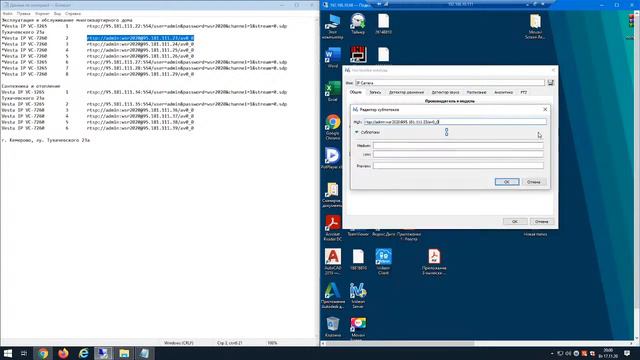Click OK in the camera settings window
640x360 pixels.
[515, 222]
